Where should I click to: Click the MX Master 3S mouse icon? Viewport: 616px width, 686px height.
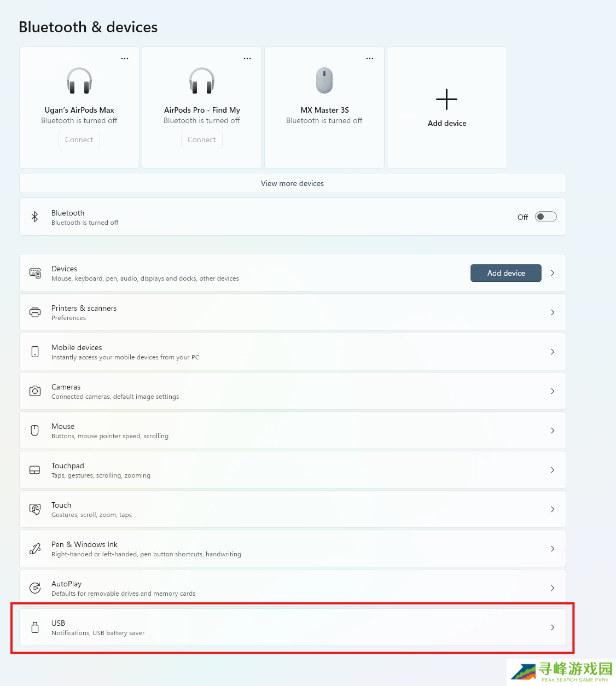(x=324, y=80)
